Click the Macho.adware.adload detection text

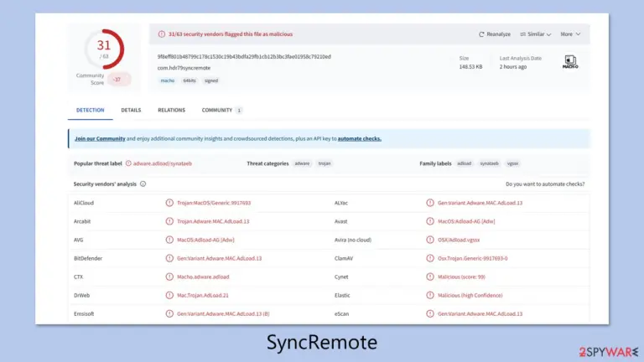(x=203, y=277)
